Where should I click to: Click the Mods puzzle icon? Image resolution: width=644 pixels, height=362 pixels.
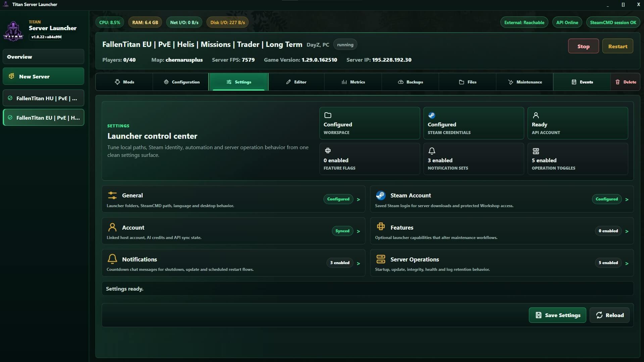pyautogui.click(x=117, y=82)
